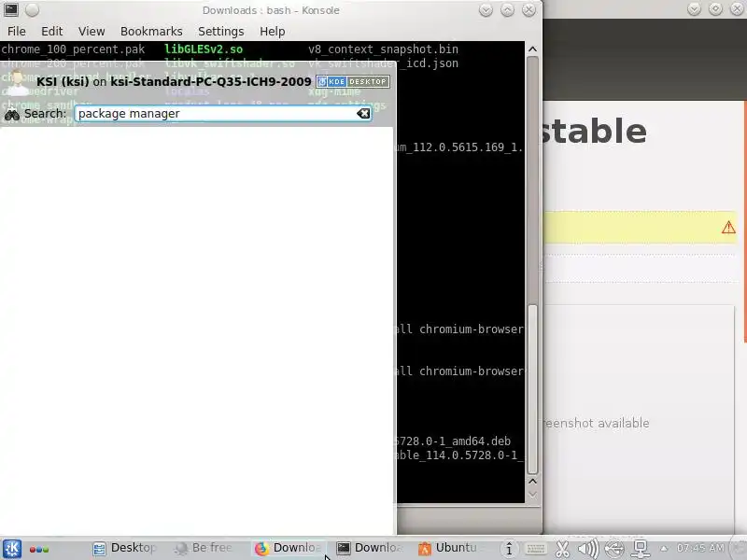Image resolution: width=747 pixels, height=560 pixels.
Task: Click the binoculars search icon
Action: 12,114
